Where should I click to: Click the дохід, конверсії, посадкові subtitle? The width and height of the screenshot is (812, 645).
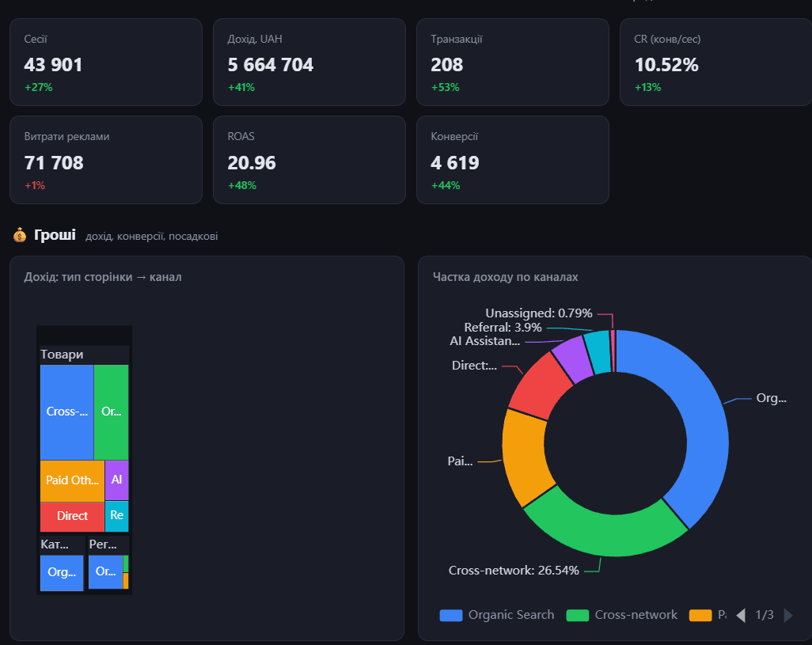pos(151,237)
